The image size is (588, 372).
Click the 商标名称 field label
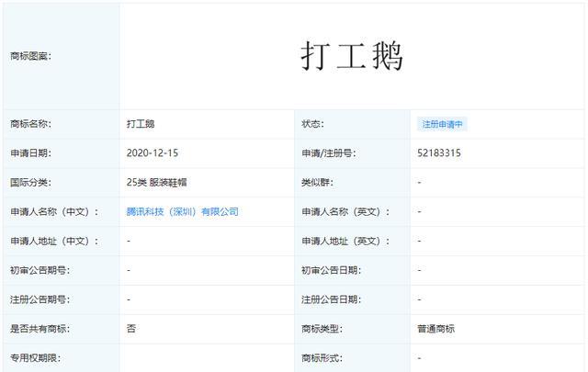30,124
